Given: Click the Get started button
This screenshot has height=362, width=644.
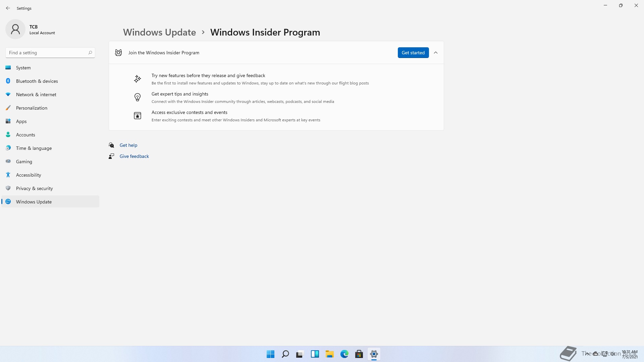Looking at the screenshot, I should 413,53.
